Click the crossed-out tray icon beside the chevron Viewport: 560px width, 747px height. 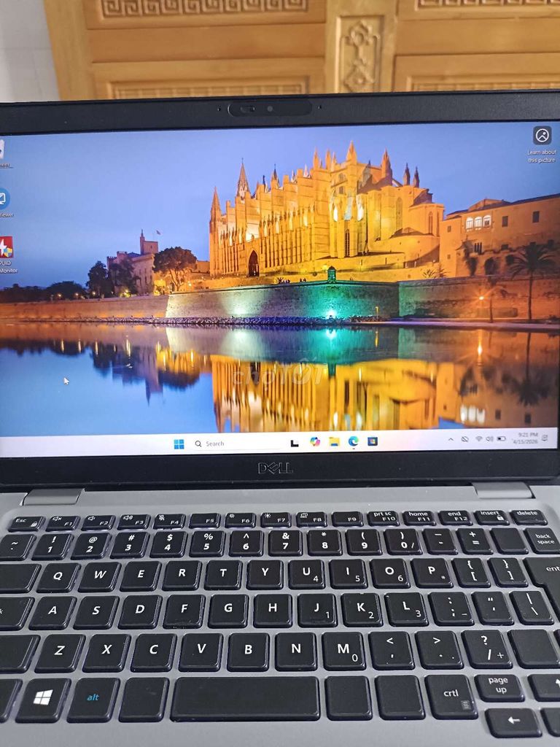[464, 438]
